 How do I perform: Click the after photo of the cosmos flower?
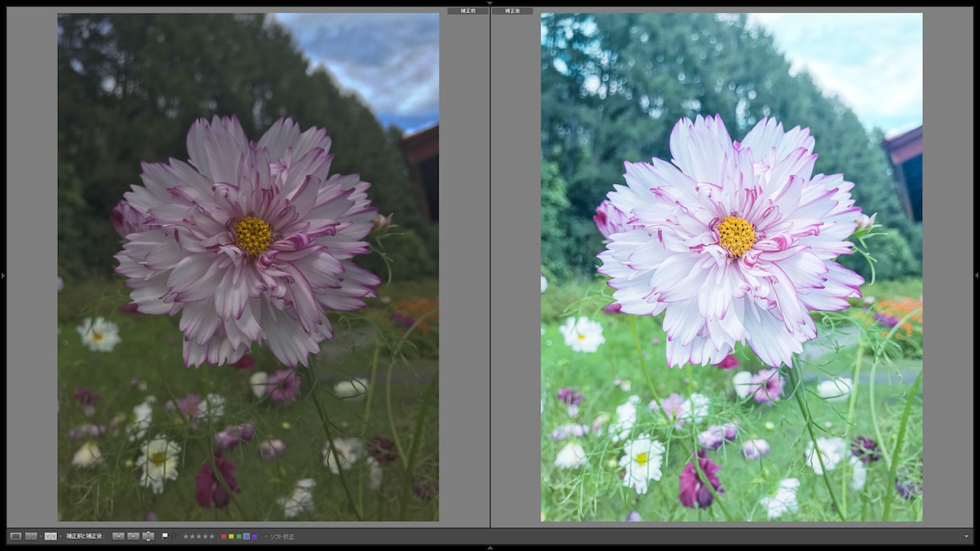(x=732, y=267)
